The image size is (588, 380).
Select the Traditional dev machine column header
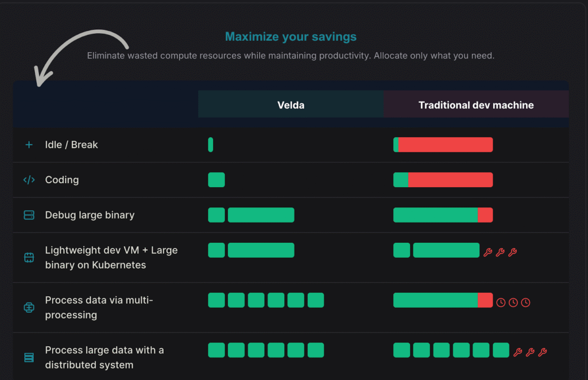(475, 104)
